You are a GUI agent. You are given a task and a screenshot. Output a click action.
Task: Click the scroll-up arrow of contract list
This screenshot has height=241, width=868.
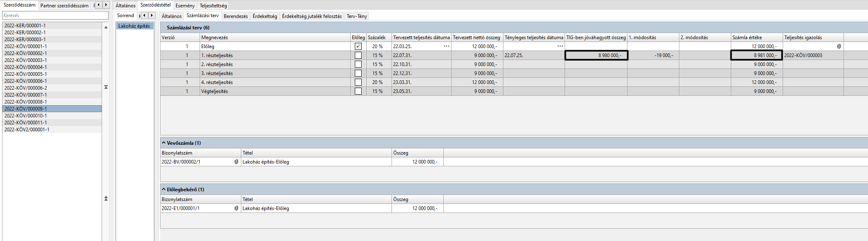pos(106,27)
